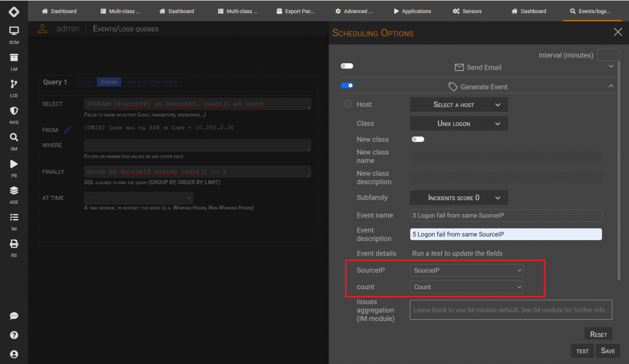629x364 pixels.
Task: Click the Scheduling Options panel scrollbar
Action: [x=619, y=171]
